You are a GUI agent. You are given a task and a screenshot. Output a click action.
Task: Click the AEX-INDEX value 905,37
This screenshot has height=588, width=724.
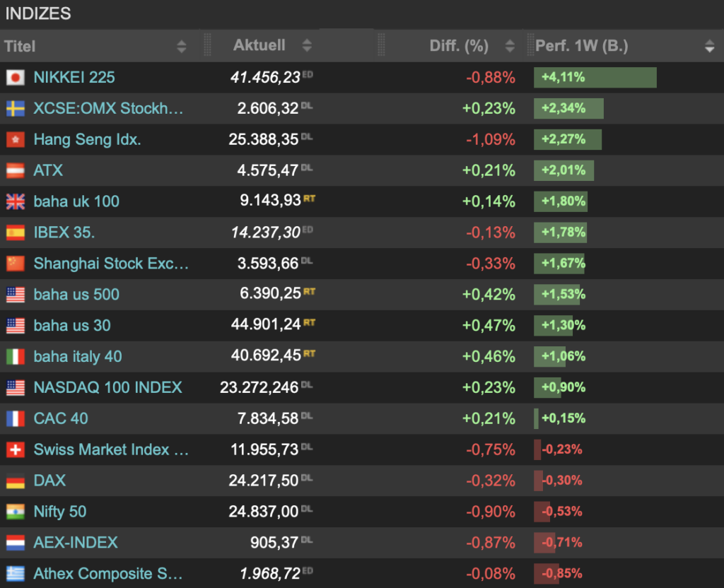tap(274, 543)
